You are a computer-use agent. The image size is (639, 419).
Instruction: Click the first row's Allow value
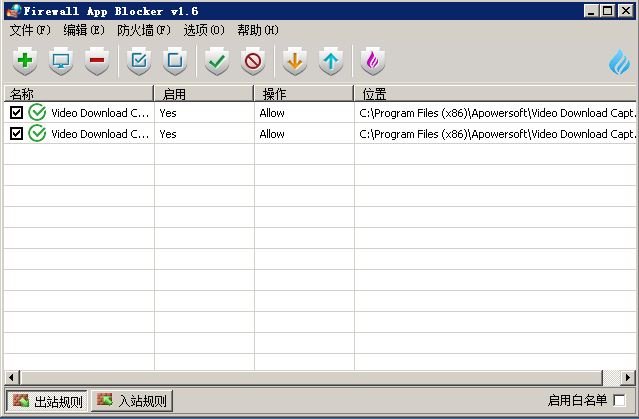(272, 113)
